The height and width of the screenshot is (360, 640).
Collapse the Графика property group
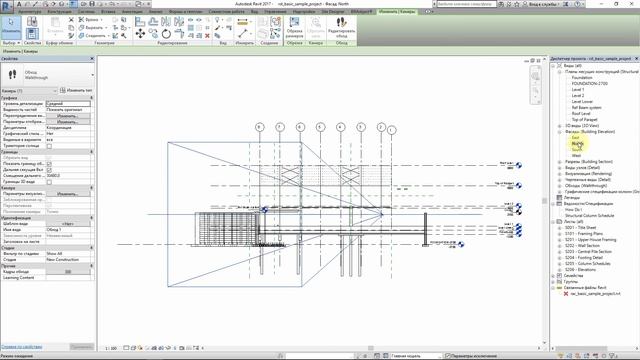(x=91, y=98)
